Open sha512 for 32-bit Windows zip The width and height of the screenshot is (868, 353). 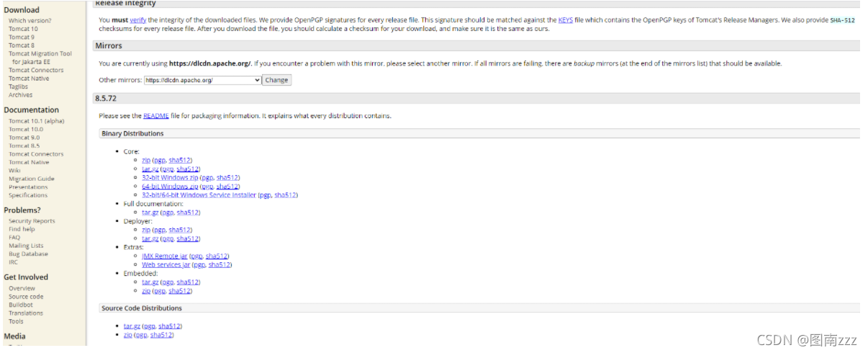click(227, 177)
